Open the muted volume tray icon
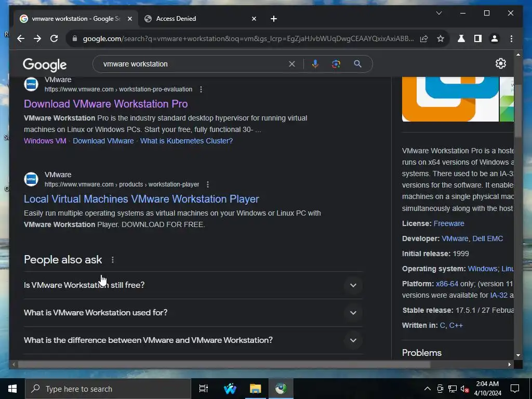 tap(464, 389)
